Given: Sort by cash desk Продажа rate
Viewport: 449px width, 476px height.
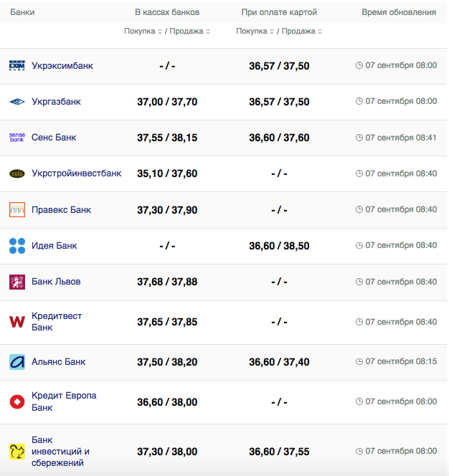Looking at the screenshot, I should click(190, 32).
